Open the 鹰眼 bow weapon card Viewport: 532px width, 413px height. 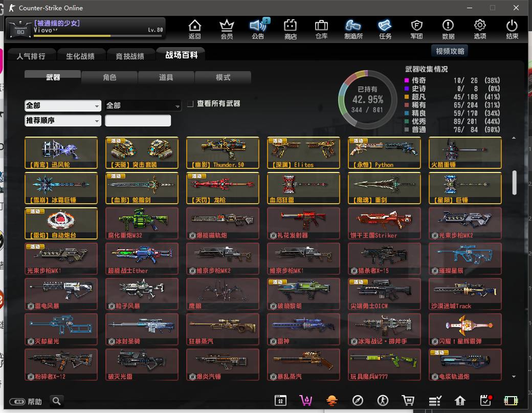click(x=223, y=294)
